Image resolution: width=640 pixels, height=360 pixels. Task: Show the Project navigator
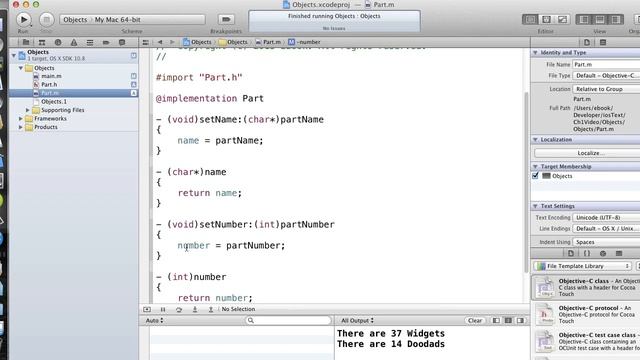tap(26, 42)
